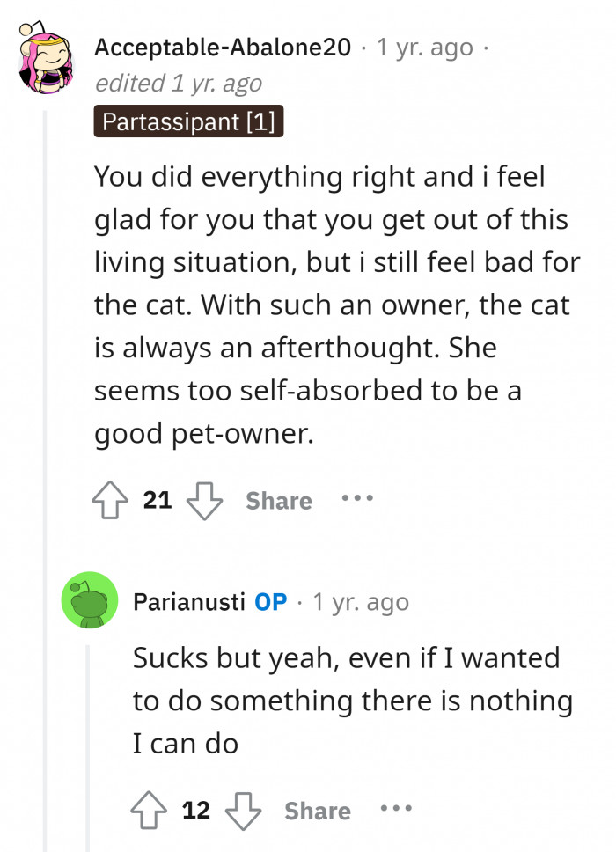Image resolution: width=616 pixels, height=852 pixels.
Task: Share Acceptable-Abalone20's comment
Action: [279, 501]
